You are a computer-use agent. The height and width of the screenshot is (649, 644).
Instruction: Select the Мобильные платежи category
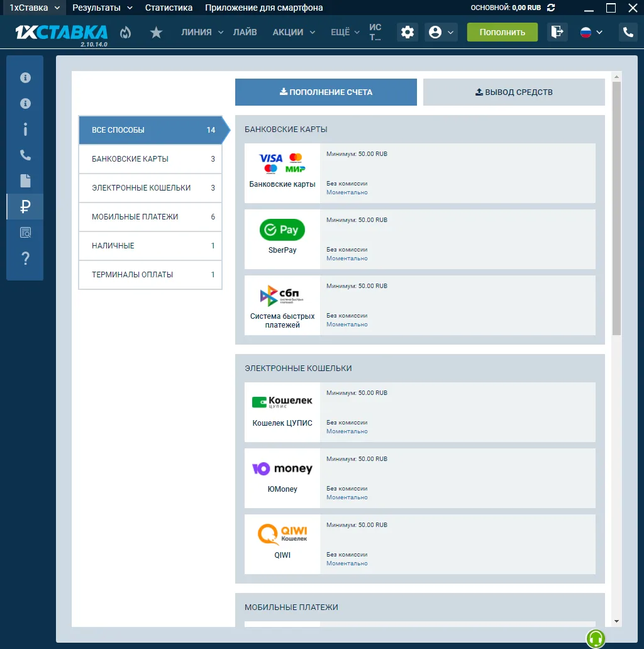tap(150, 217)
